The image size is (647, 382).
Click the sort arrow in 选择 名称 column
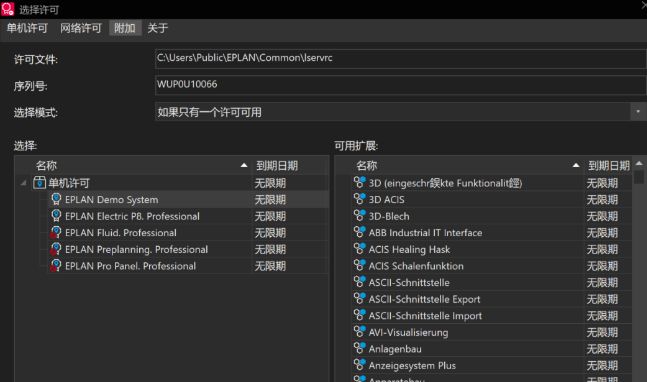[244, 165]
